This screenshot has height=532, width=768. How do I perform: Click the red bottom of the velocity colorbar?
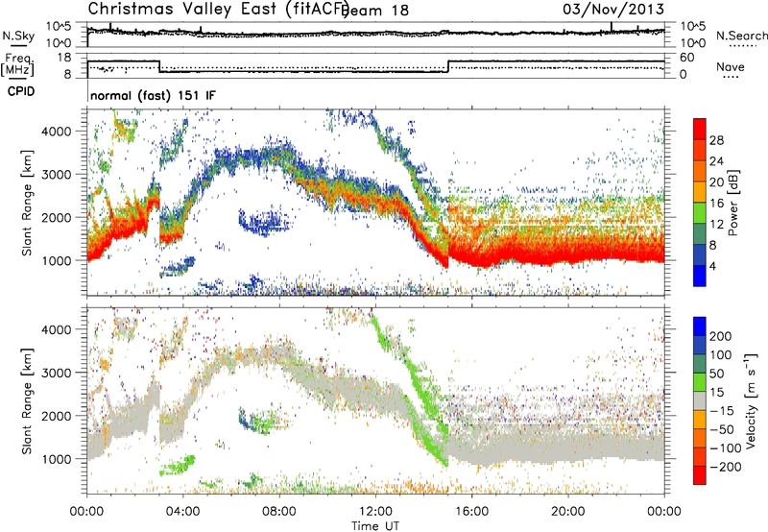click(700, 475)
